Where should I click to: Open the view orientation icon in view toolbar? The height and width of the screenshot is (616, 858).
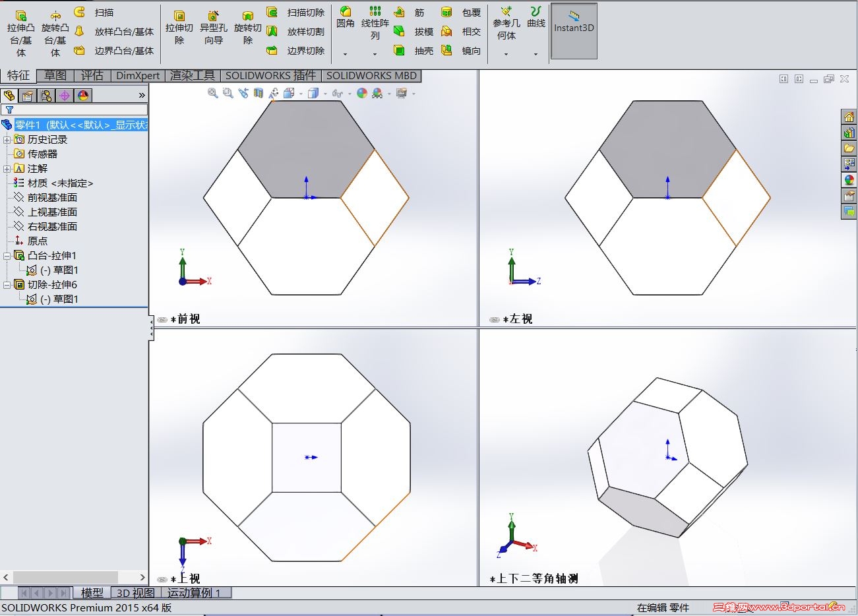tap(289, 93)
